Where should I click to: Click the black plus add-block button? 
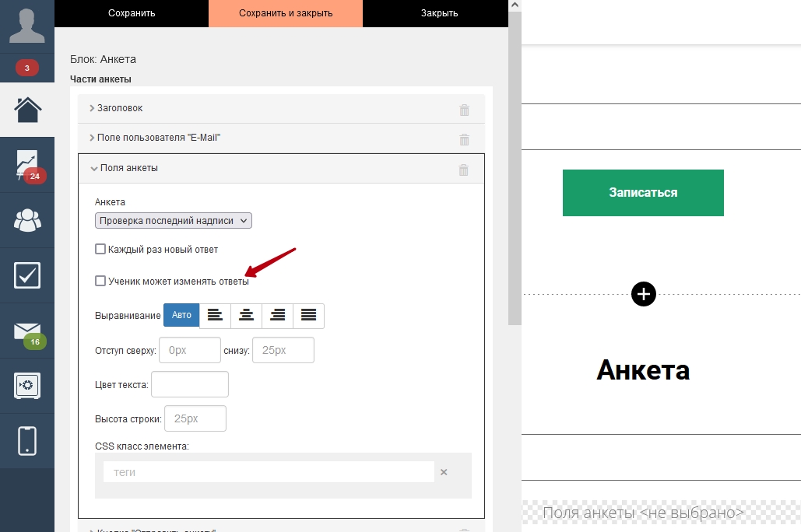click(643, 294)
